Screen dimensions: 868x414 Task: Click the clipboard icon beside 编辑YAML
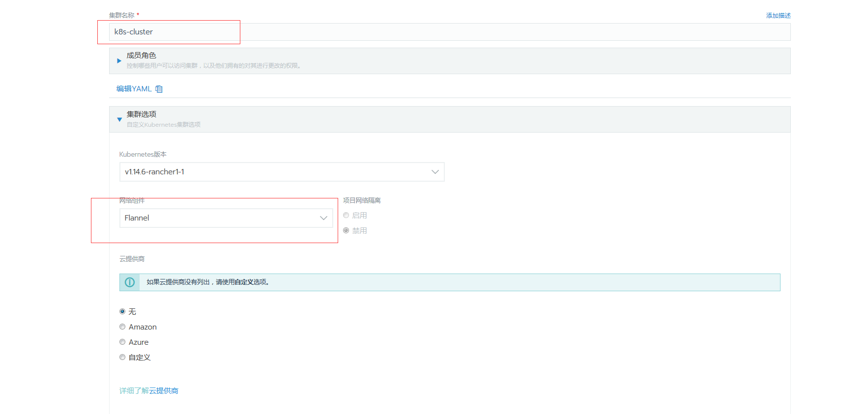pyautogui.click(x=159, y=89)
